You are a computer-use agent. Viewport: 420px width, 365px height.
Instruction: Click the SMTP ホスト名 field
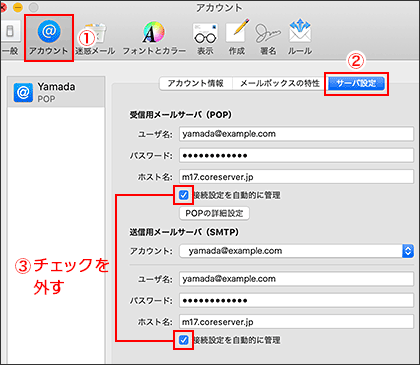pyautogui.click(x=296, y=322)
